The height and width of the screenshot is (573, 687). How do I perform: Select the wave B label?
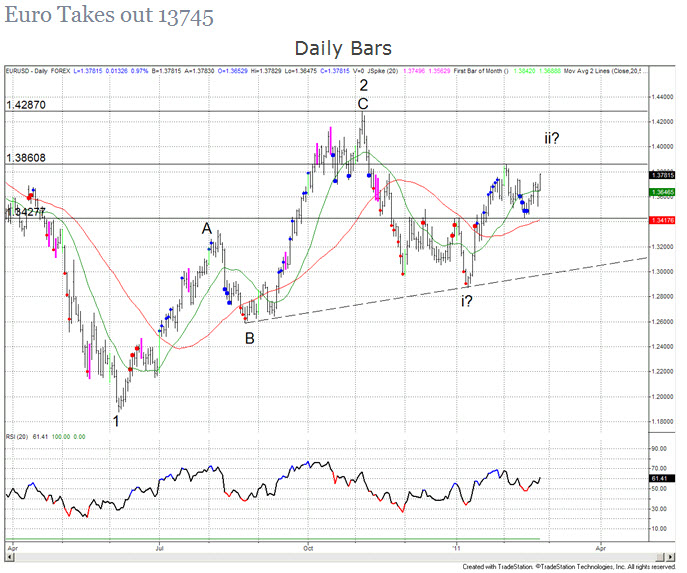(249, 337)
